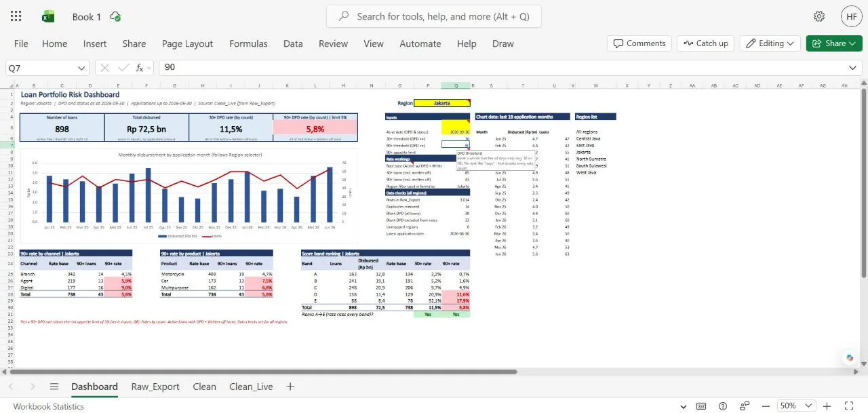Click the Catch up button
Viewport: 868px width, 413px height.
(x=705, y=43)
